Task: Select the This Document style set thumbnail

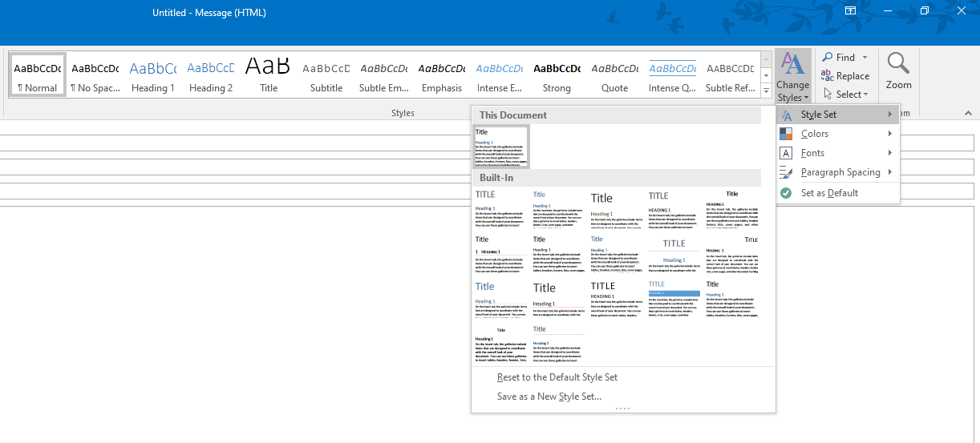Action: [x=501, y=147]
